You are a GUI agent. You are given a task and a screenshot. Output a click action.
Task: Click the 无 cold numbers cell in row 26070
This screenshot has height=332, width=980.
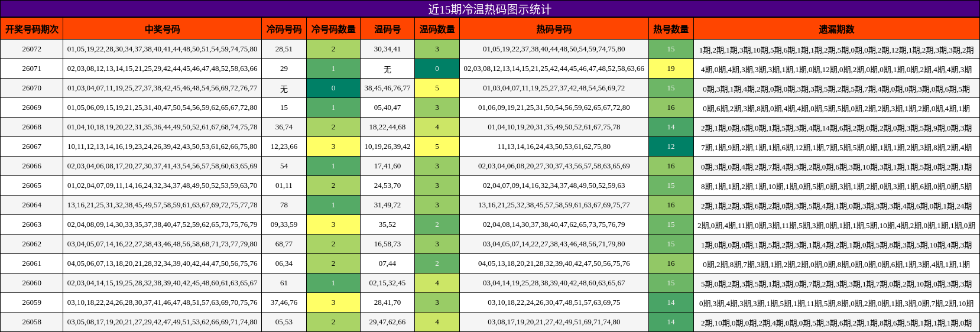pos(284,88)
